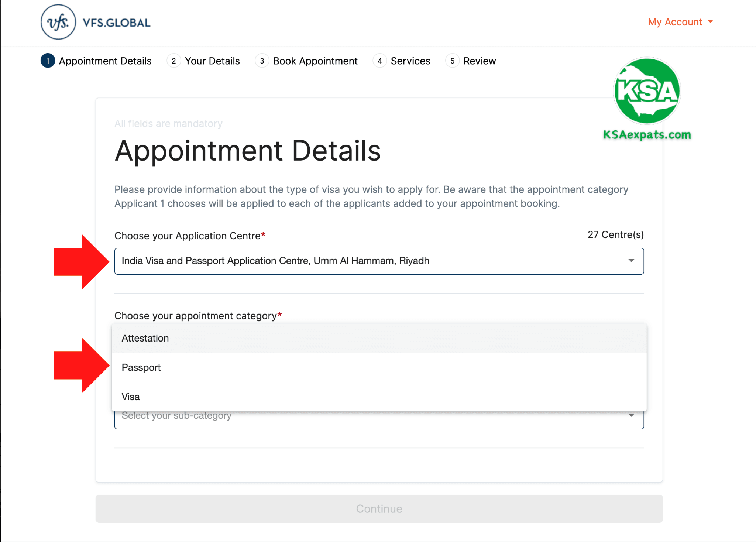This screenshot has width=756, height=542.
Task: Select Passport from the category list
Action: (x=141, y=367)
